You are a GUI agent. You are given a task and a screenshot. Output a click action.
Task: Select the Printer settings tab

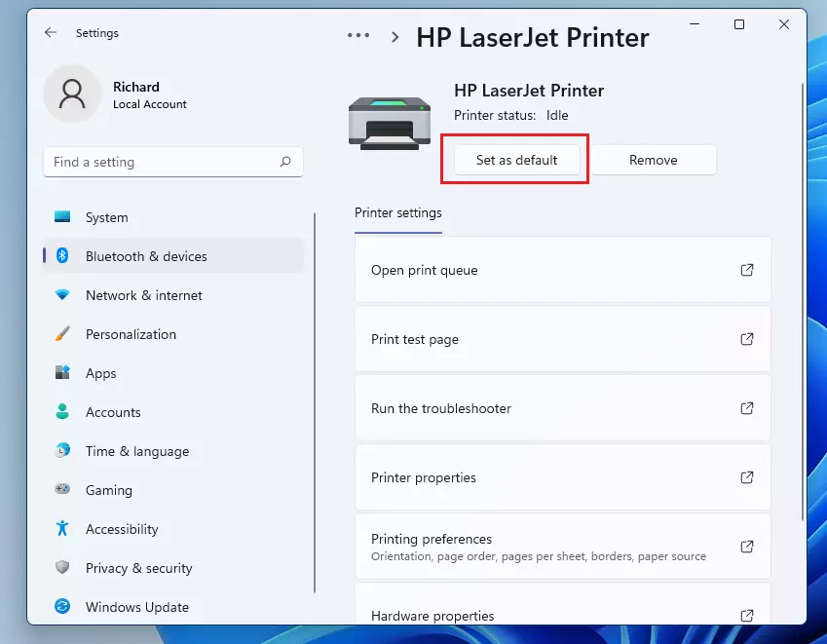(x=398, y=213)
